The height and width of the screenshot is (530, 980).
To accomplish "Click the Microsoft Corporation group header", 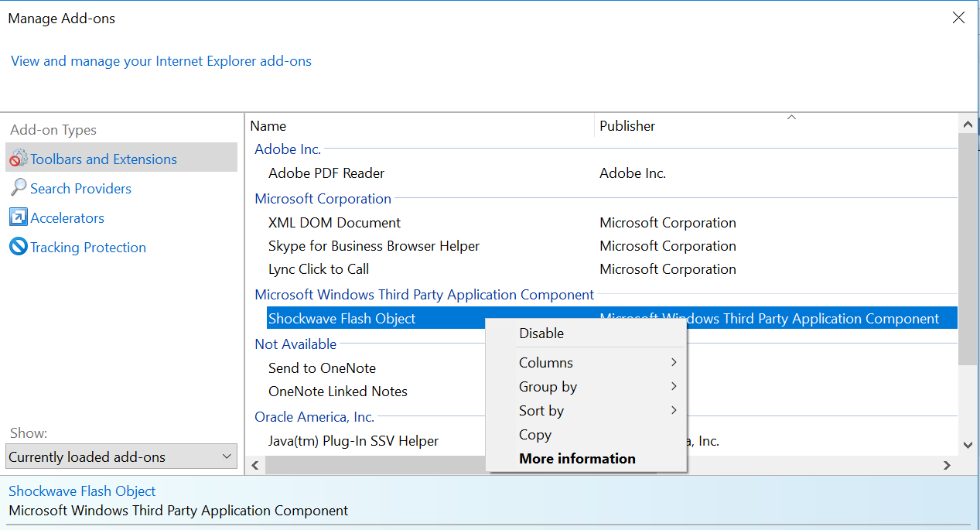I will (x=323, y=199).
